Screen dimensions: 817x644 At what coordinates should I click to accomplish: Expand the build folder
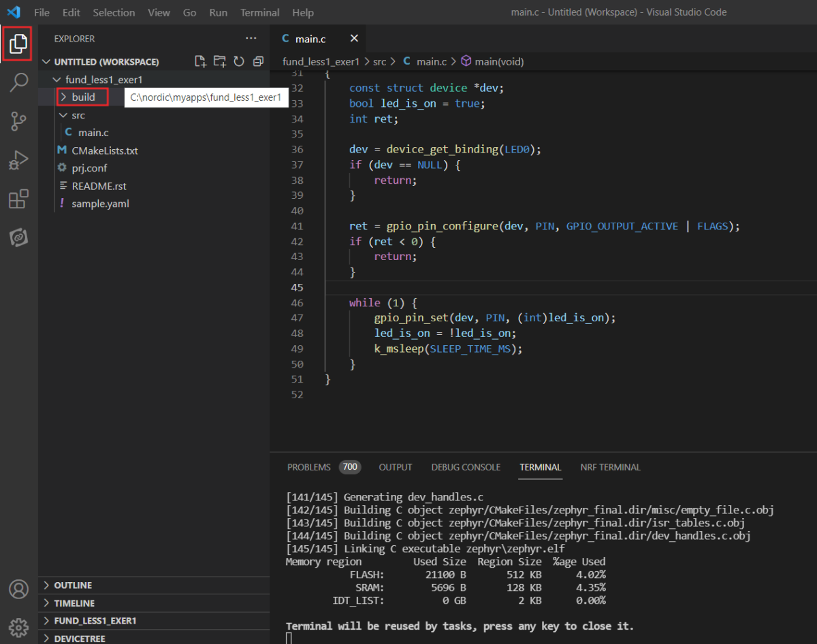(x=82, y=97)
